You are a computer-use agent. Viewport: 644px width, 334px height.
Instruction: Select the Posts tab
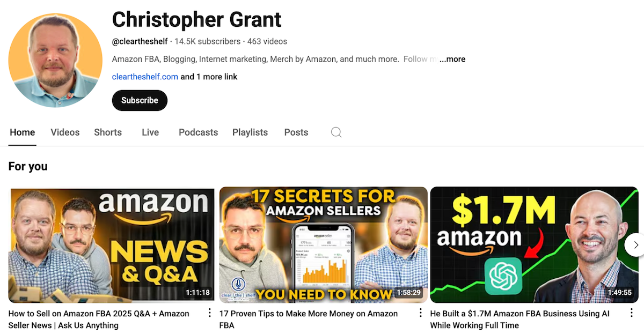pos(296,132)
